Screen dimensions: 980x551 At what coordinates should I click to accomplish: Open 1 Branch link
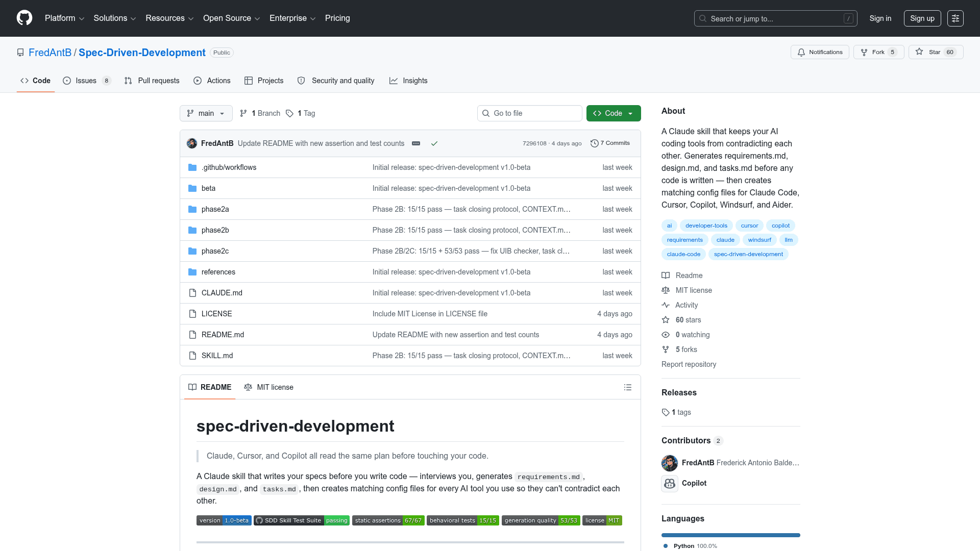tap(260, 113)
